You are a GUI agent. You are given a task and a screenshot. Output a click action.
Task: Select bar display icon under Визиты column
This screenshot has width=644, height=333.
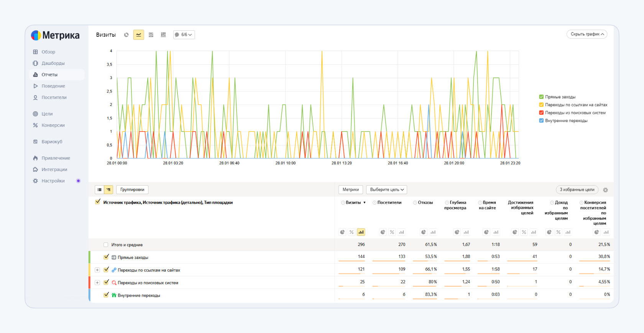pyautogui.click(x=361, y=232)
